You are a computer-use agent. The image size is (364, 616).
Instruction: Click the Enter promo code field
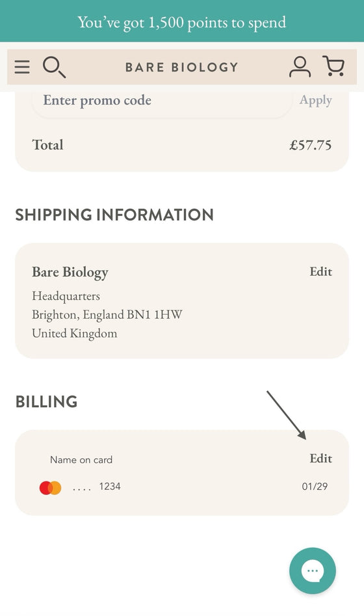162,101
